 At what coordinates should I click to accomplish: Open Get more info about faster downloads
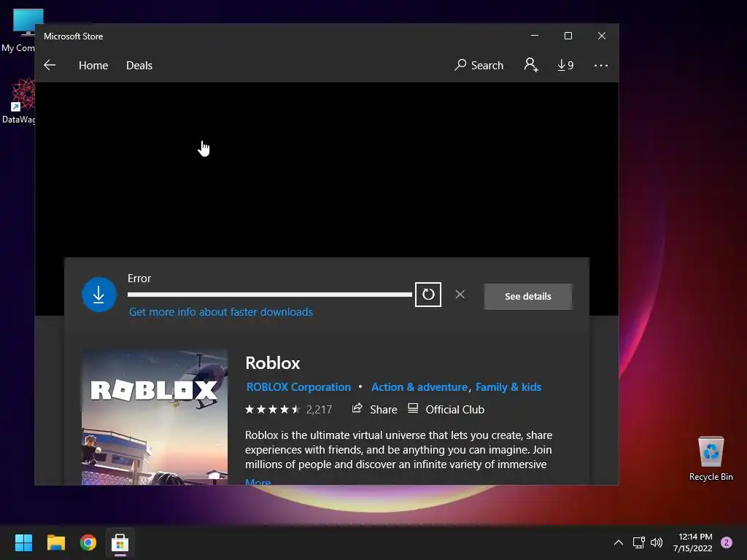click(221, 312)
